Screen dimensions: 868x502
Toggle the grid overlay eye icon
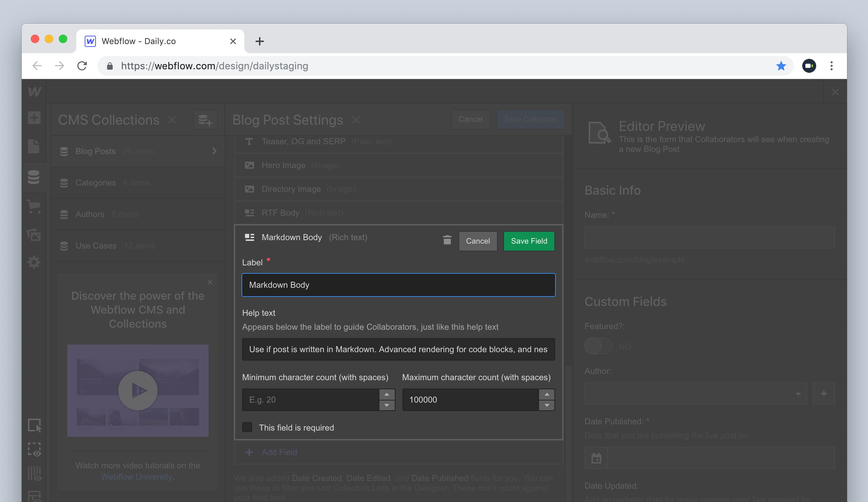click(35, 473)
